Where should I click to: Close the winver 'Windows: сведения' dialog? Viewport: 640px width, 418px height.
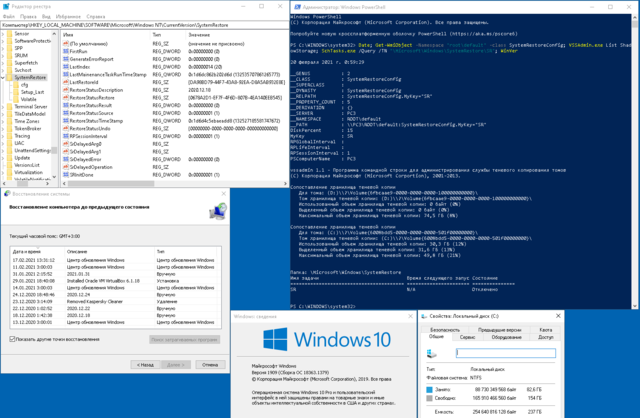[x=410, y=316]
